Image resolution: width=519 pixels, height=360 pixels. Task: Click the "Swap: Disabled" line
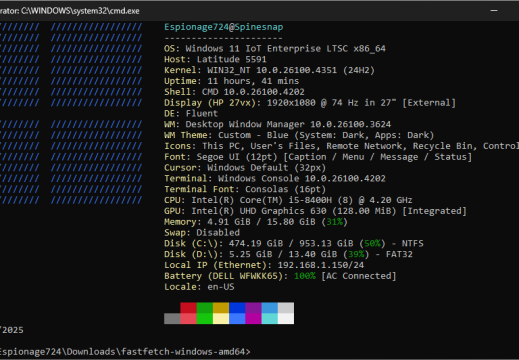(202, 233)
